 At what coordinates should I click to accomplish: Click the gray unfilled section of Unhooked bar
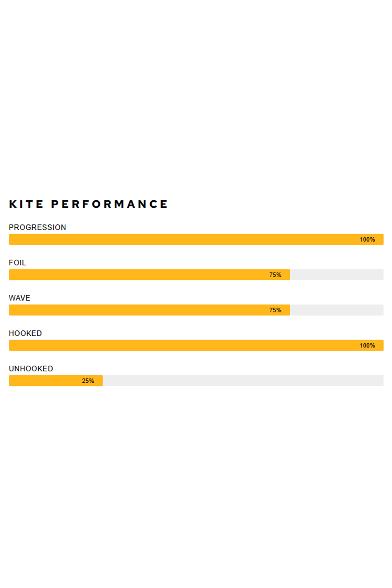click(x=243, y=381)
